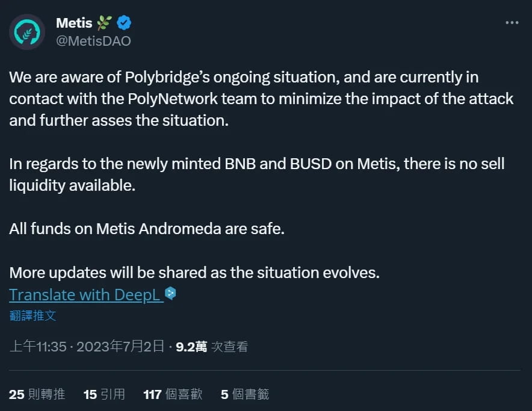This screenshot has width=532, height=411.
Task: Click the 'All funds on Metis Andromeda' line
Action: pyautogui.click(x=146, y=229)
